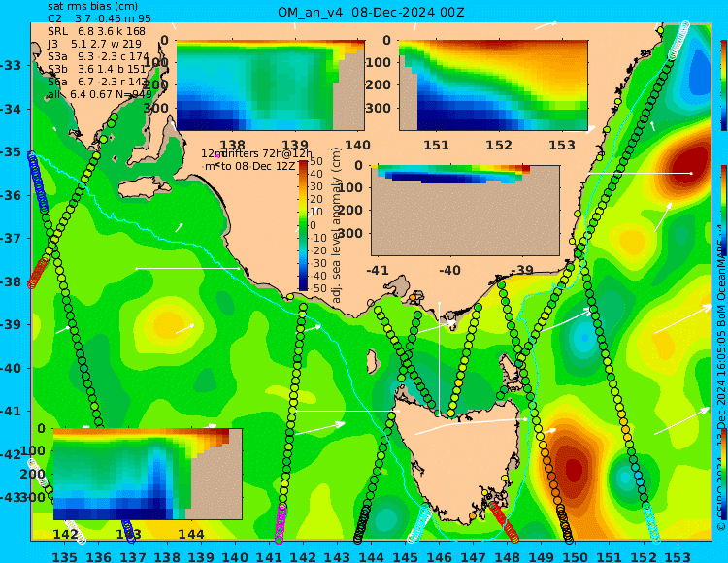Screen dimensions: 728x563
Task: Click the "to 08 Dec 12Z" legend text
Action: click(257, 166)
